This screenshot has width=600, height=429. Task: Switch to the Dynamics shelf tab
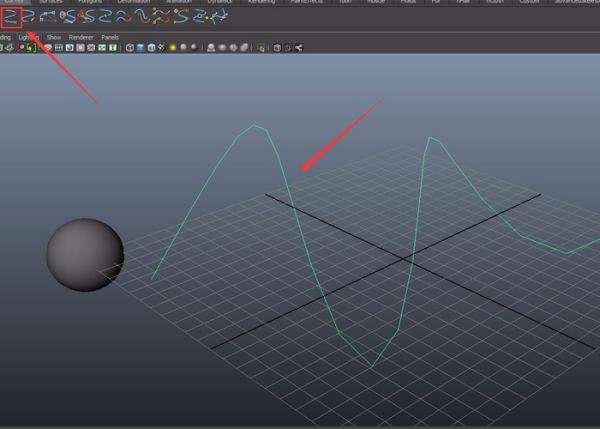click(220, 2)
